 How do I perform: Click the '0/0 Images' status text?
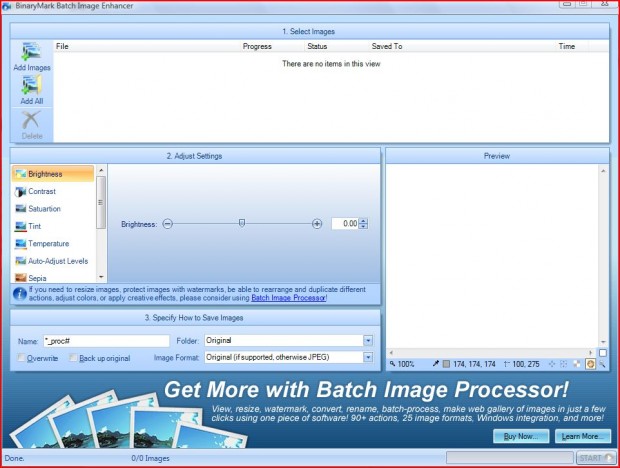pyautogui.click(x=150, y=459)
